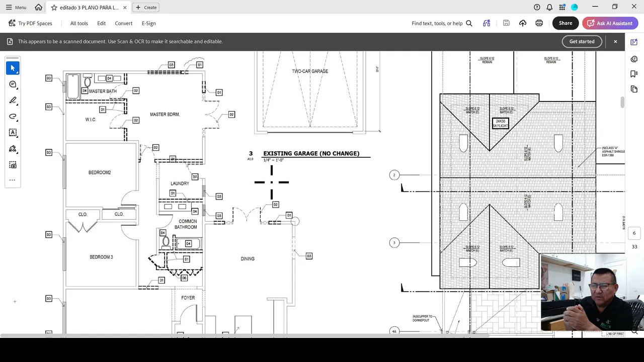Viewport: 644px width, 362px height.
Task: Star the editado 3 PLANO document tab
Action: (x=54, y=8)
